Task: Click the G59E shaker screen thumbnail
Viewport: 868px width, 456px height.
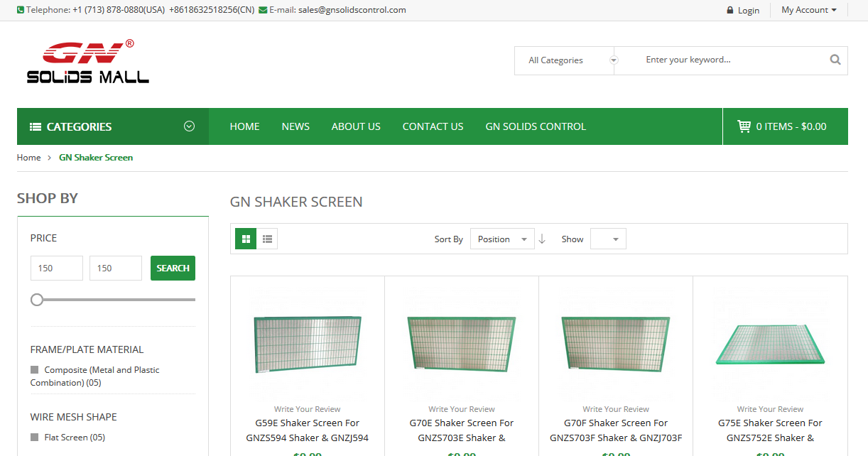Action: [x=308, y=344]
